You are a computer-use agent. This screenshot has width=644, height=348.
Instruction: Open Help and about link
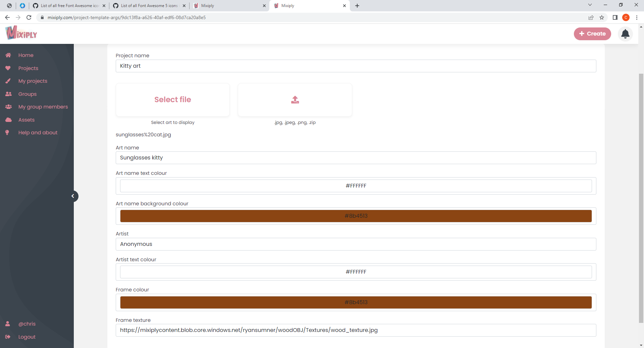click(38, 133)
